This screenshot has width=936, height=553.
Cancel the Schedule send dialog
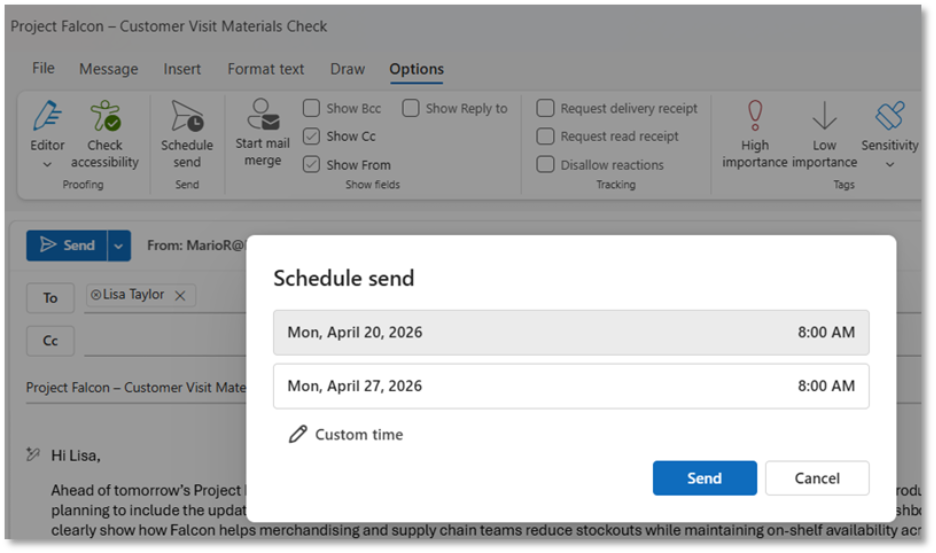pos(817,478)
